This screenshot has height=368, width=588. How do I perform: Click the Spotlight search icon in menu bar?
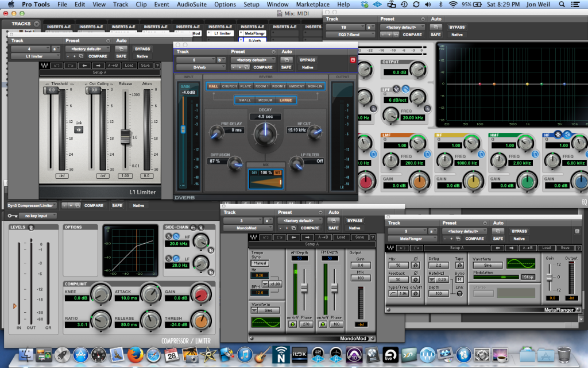pos(562,5)
